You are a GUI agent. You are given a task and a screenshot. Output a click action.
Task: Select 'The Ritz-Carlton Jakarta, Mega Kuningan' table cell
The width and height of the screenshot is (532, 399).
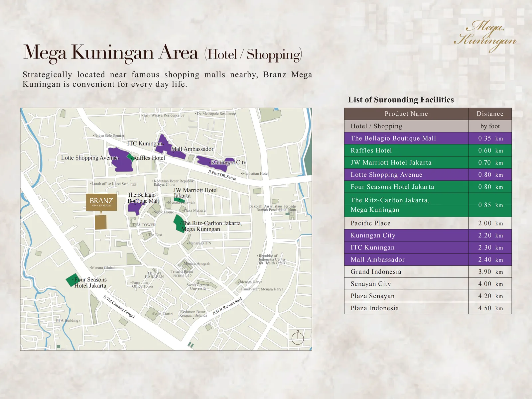pos(406,205)
